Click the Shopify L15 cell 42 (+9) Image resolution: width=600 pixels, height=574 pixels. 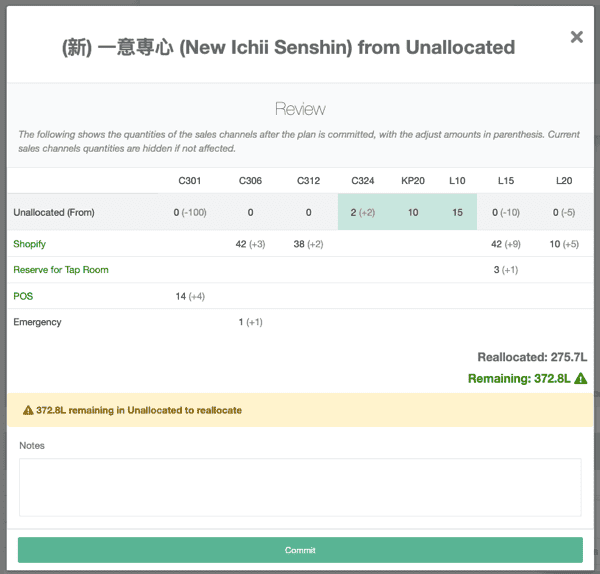point(506,244)
